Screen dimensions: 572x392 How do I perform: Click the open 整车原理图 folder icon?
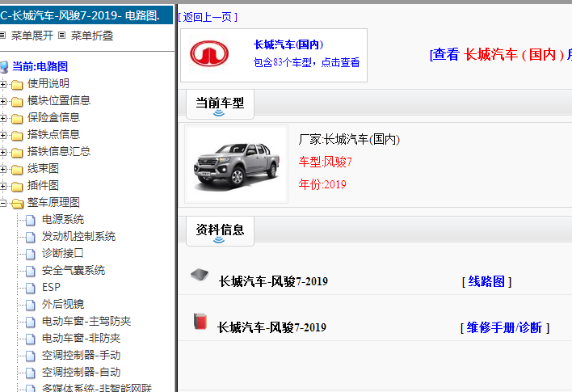coord(17,204)
